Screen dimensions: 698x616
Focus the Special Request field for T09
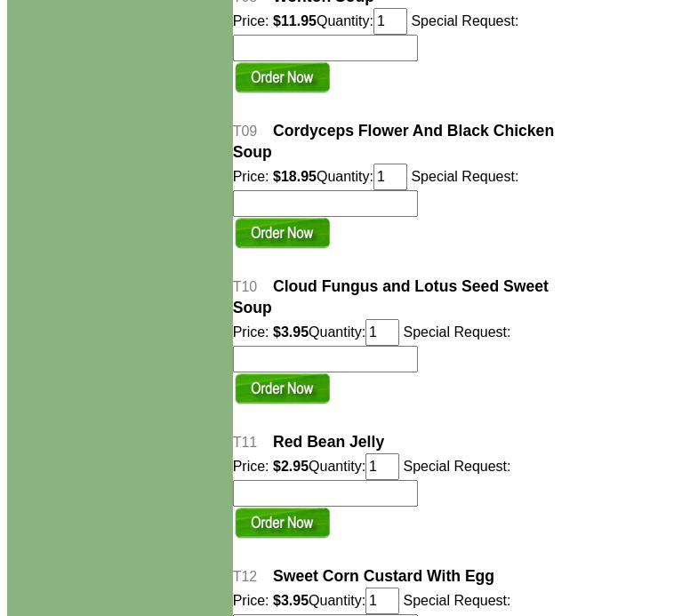pyautogui.click(x=325, y=204)
